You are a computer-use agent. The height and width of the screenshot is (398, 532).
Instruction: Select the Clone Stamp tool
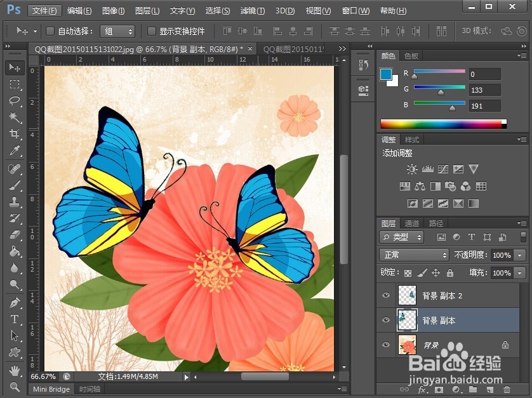click(15, 202)
